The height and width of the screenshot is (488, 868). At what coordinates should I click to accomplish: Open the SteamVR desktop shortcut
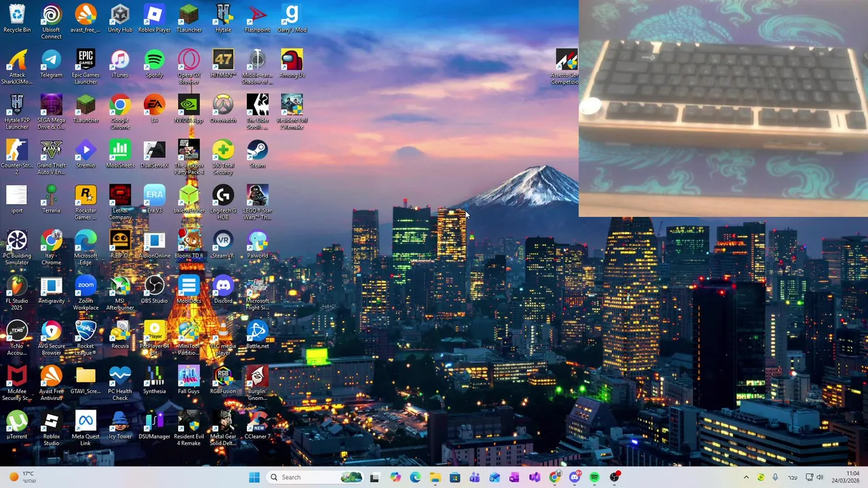(223, 245)
